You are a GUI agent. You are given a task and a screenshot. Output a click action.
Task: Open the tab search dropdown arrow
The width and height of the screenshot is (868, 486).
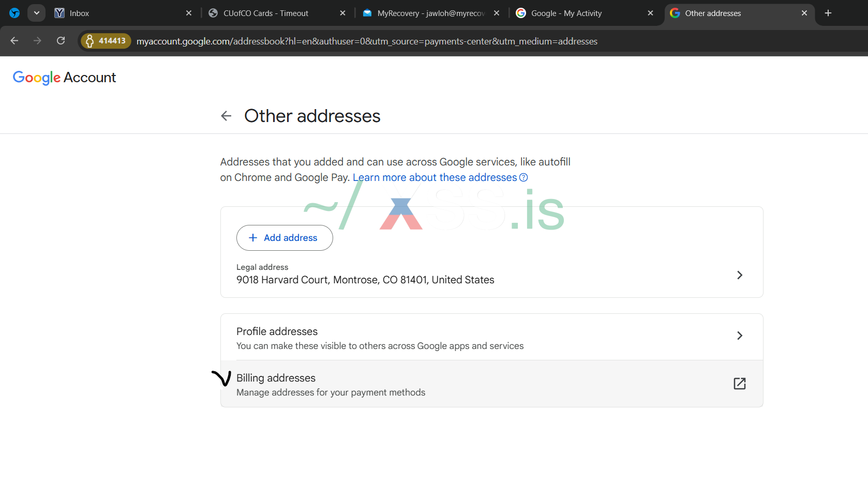tap(36, 13)
